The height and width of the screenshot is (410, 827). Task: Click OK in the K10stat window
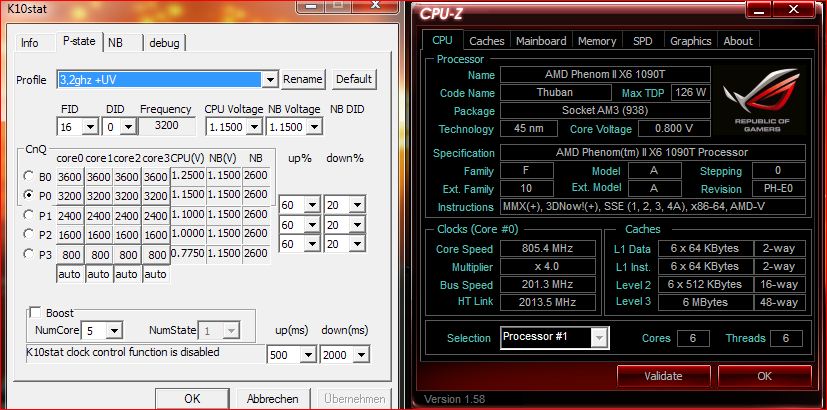click(x=192, y=398)
